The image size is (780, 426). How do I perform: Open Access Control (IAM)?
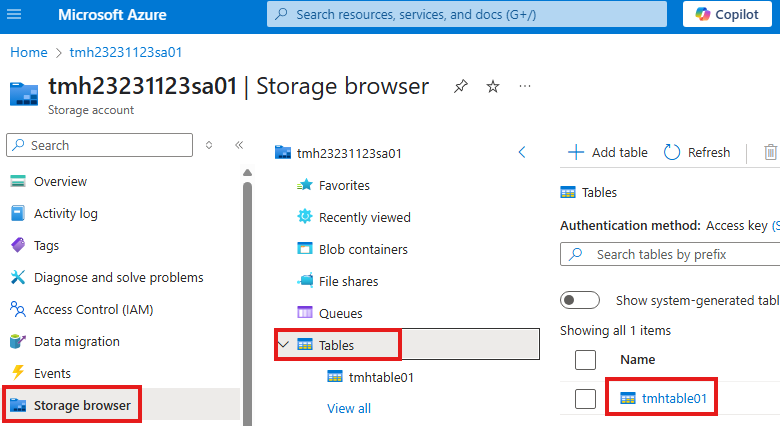[94, 310]
